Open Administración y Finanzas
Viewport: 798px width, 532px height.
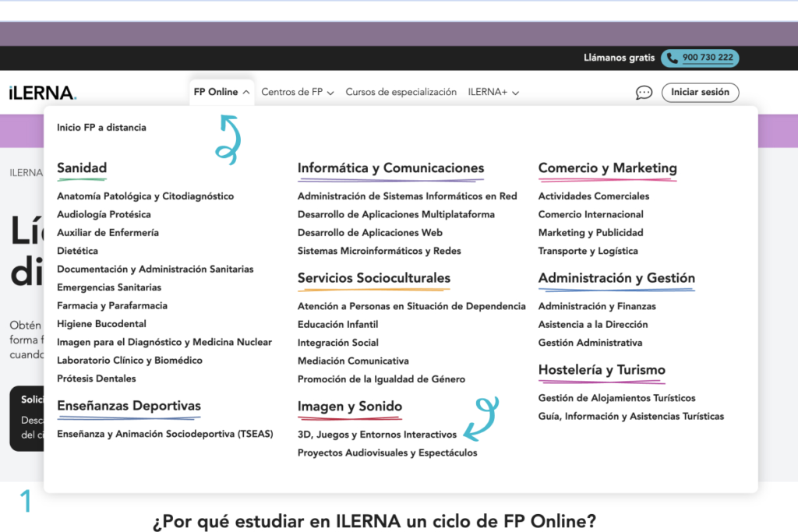point(597,306)
